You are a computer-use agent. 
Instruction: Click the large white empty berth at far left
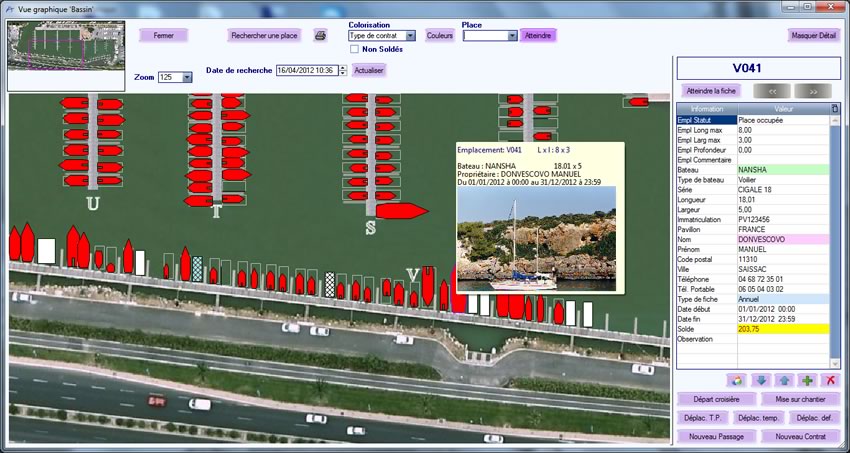[x=47, y=251]
